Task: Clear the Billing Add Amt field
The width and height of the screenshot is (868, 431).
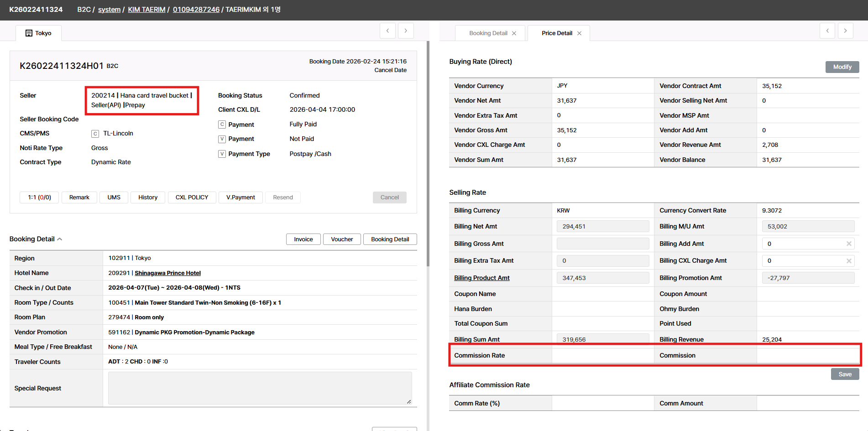Action: (x=849, y=244)
